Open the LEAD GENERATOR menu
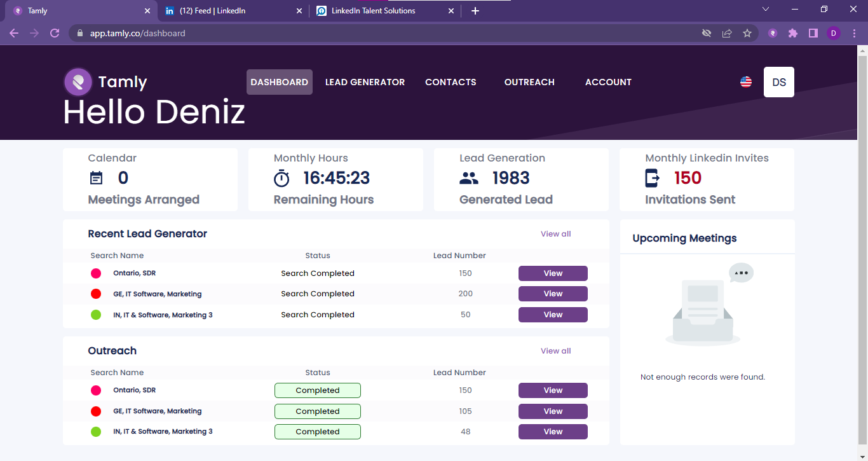Screen dimensions: 868x461 [365, 82]
